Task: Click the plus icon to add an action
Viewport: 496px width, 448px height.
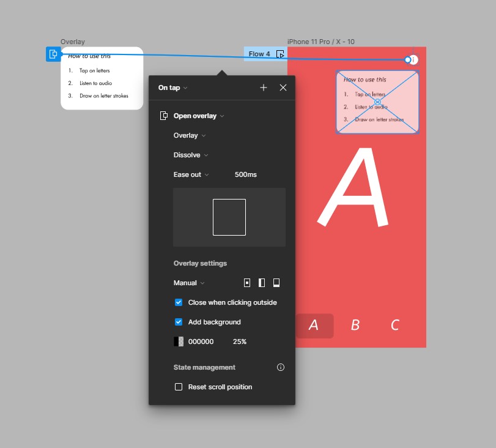Action: pos(264,88)
